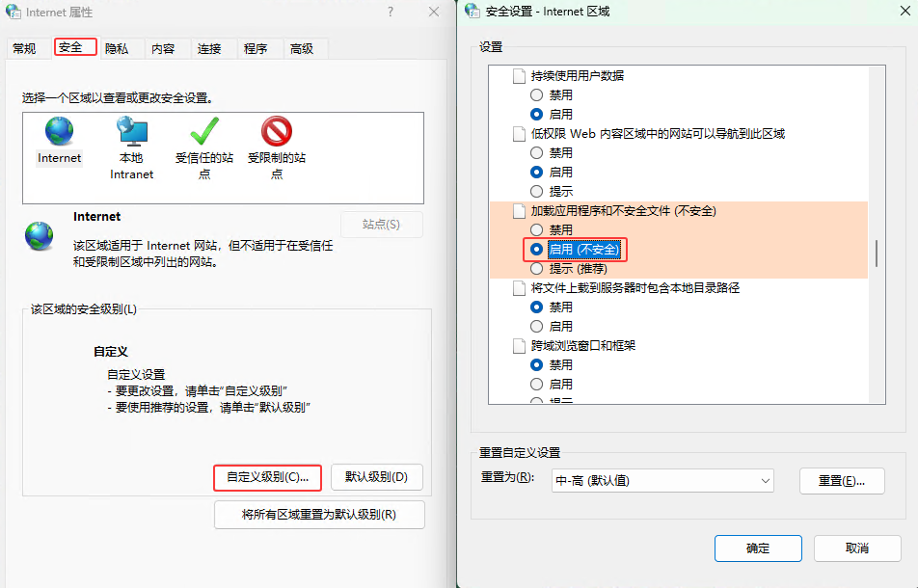Open the 常规 tab
This screenshot has height=588, width=918.
(24, 48)
